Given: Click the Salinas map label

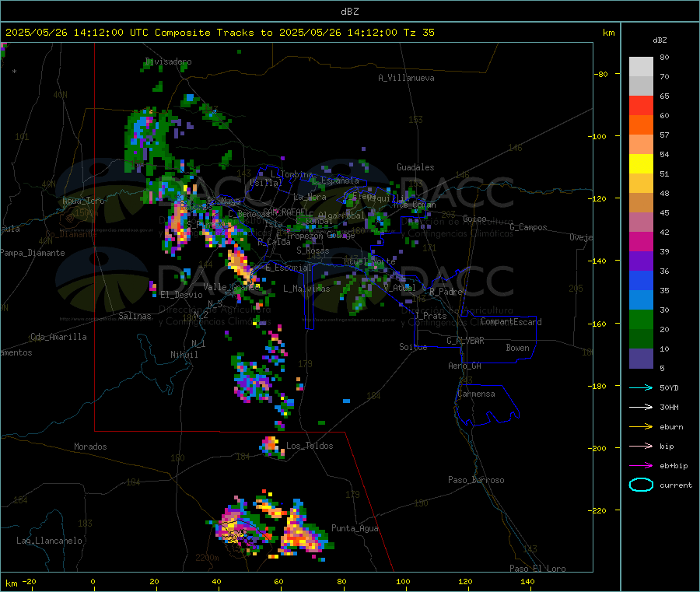Looking at the screenshot, I should point(135,316).
